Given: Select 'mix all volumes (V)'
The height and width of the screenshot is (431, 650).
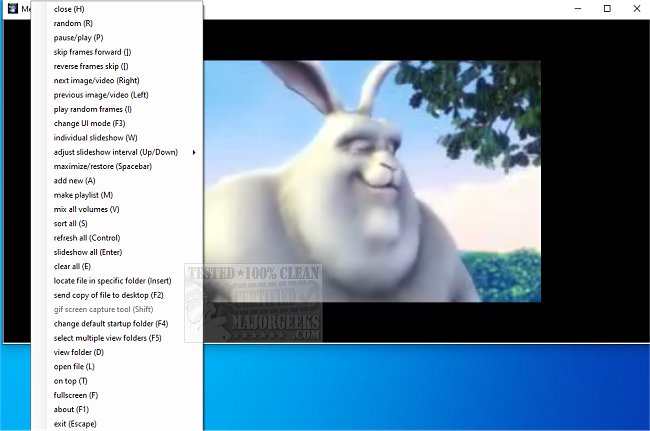Looking at the screenshot, I should tap(86, 209).
